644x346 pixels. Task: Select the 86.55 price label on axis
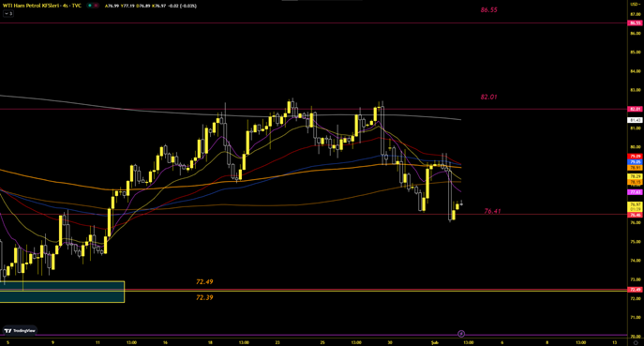(x=635, y=23)
